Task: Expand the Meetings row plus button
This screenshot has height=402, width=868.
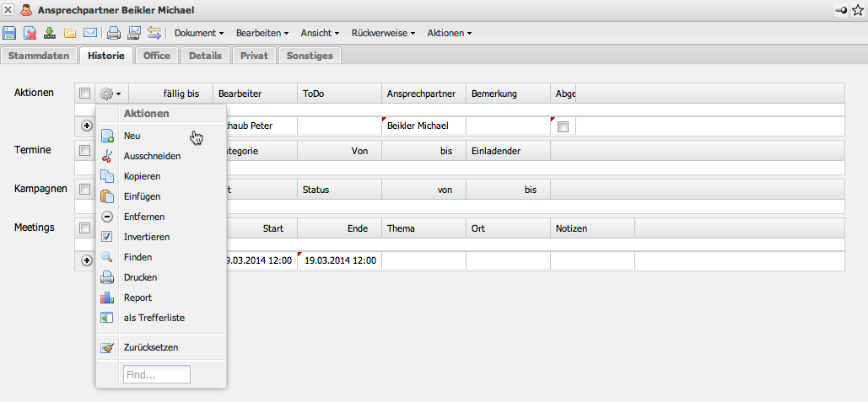Action: pos(87,260)
